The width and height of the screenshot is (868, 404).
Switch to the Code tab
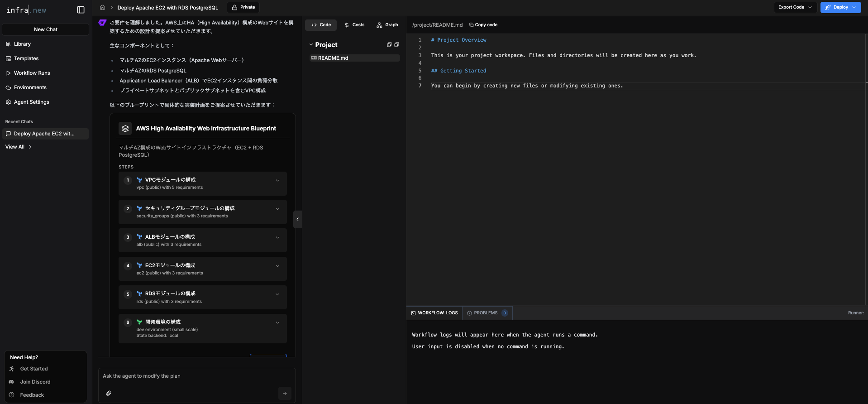321,25
